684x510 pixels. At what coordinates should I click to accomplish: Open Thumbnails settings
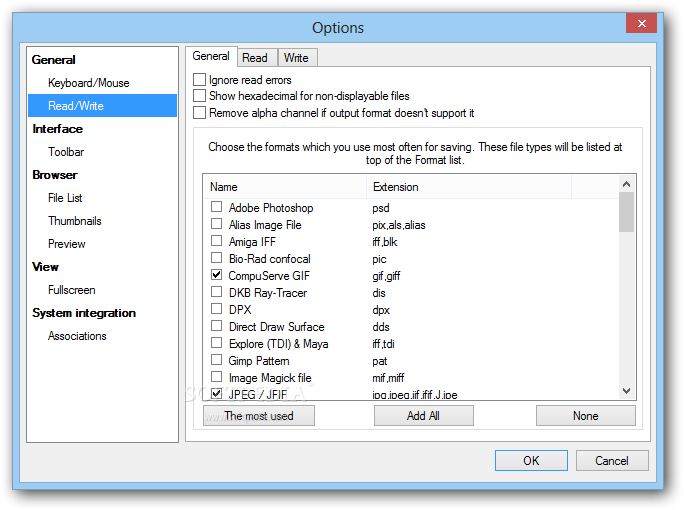pyautogui.click(x=75, y=221)
